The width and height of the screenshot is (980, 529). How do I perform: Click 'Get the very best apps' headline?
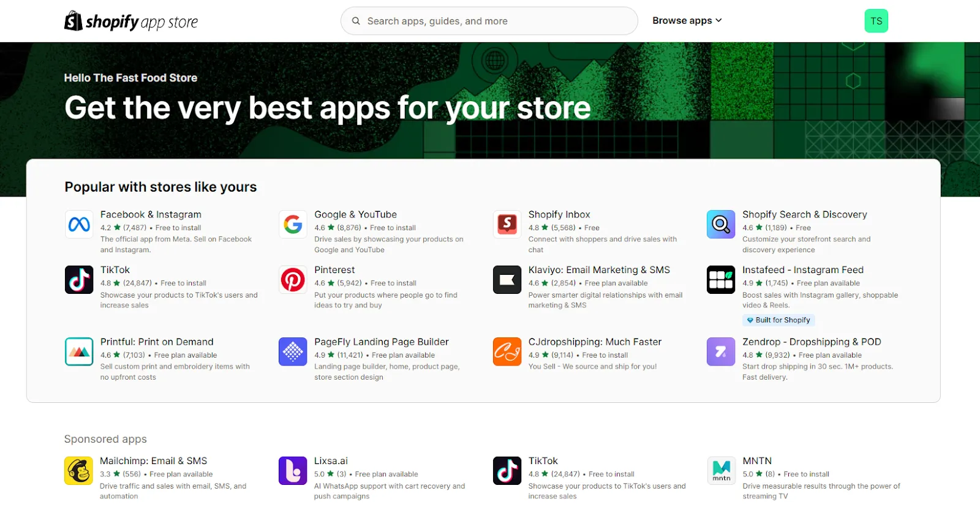[328, 108]
